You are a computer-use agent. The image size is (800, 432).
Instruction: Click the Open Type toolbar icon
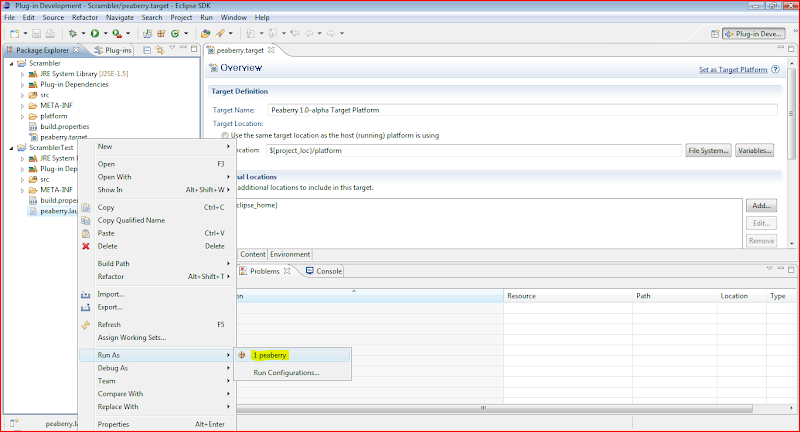tap(205, 34)
